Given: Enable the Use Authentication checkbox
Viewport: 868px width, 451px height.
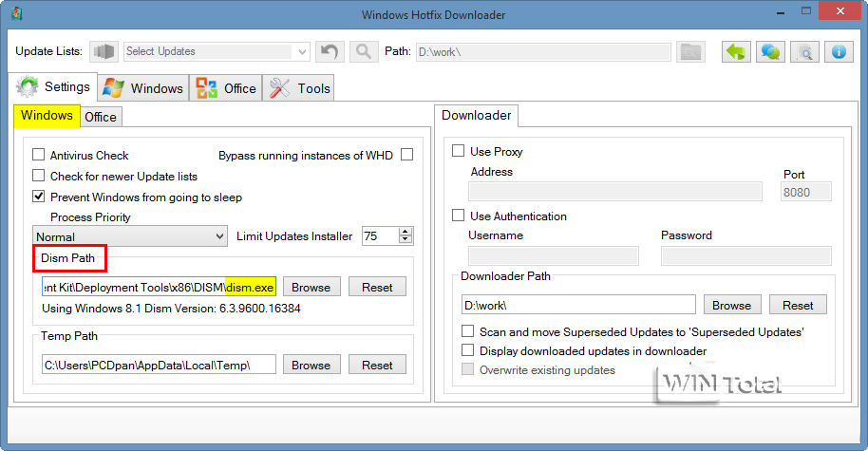Looking at the screenshot, I should (x=459, y=216).
